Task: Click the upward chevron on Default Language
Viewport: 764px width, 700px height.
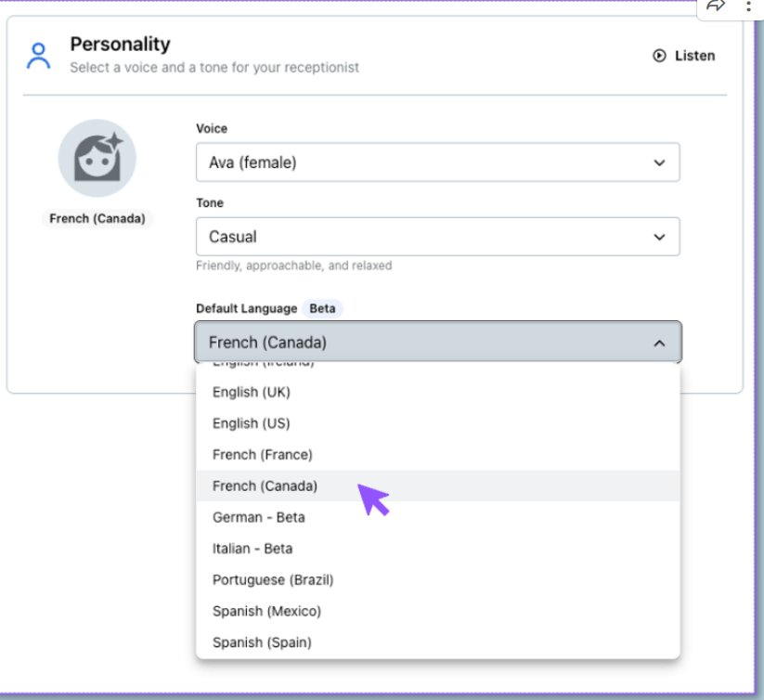Action: click(659, 341)
